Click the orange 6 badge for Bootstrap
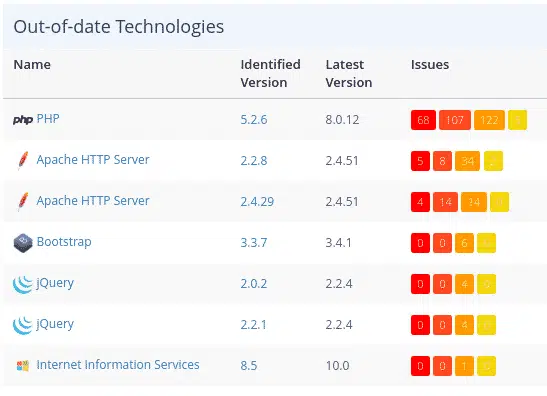Screen dimensions: 547x396 point(464,243)
